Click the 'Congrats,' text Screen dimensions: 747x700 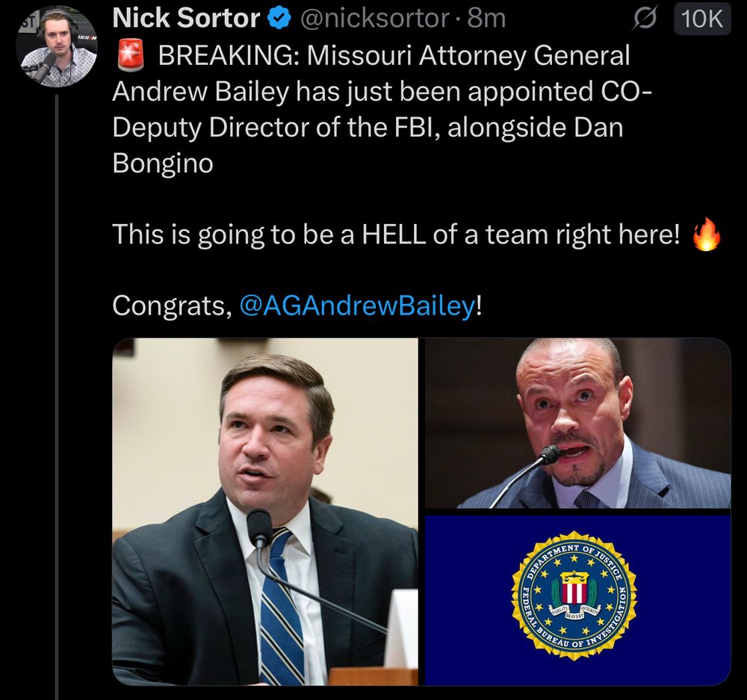(173, 306)
